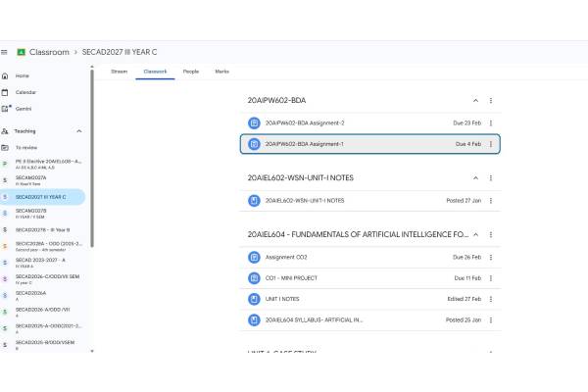Click the WSN-UNIT-I NOTES material icon
This screenshot has width=588, height=392.
tap(254, 200)
